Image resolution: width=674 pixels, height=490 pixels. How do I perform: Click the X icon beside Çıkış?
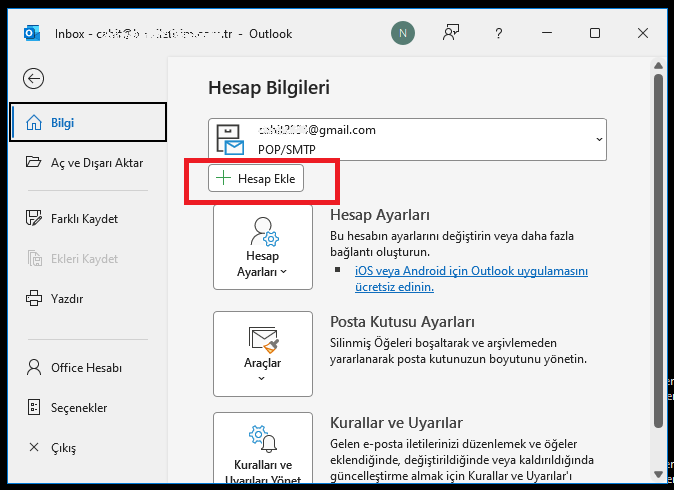tap(34, 447)
